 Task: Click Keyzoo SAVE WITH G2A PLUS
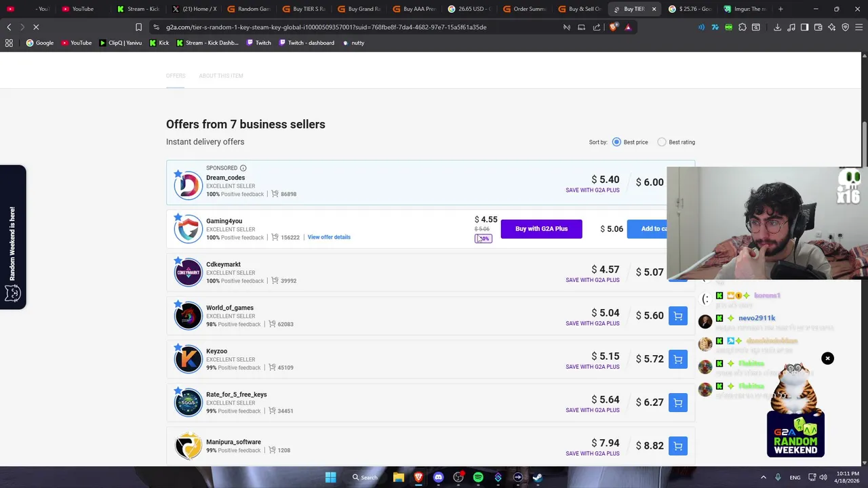point(593,367)
